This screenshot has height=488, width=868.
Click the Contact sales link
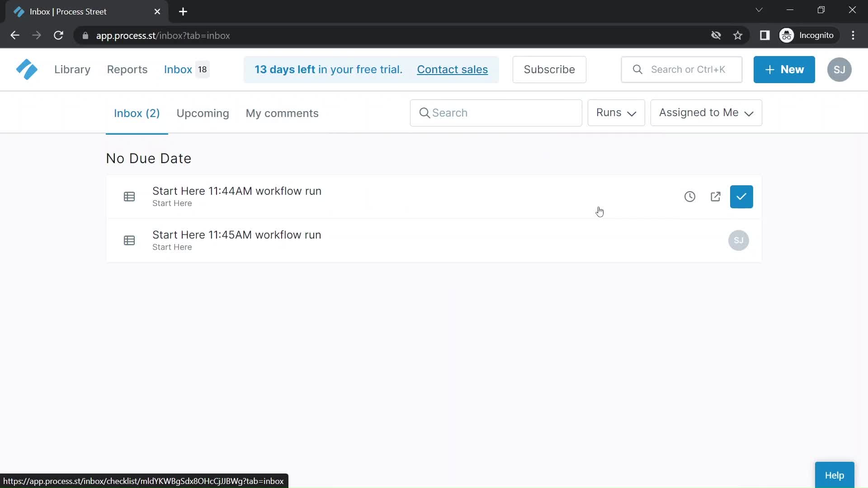point(453,70)
